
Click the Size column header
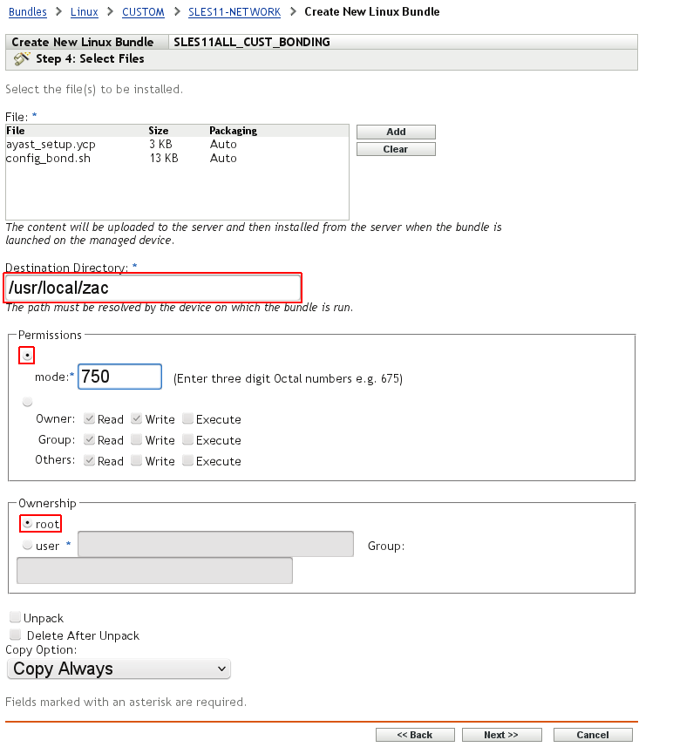click(x=158, y=131)
